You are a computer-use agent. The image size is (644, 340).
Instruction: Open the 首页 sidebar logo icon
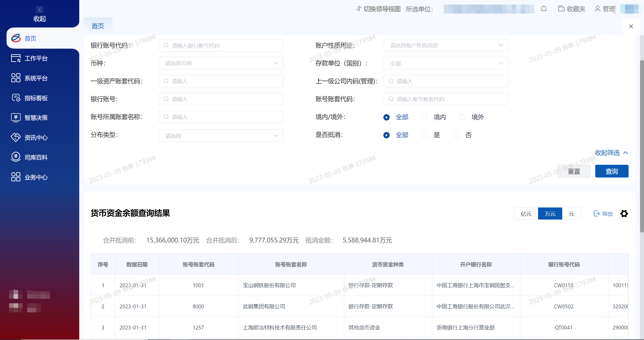16,38
